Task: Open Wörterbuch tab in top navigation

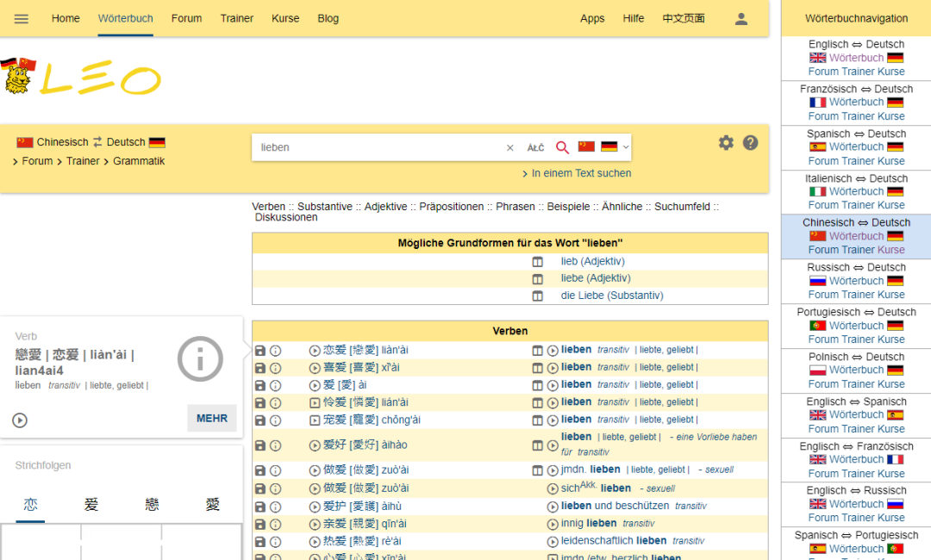Action: (x=125, y=18)
